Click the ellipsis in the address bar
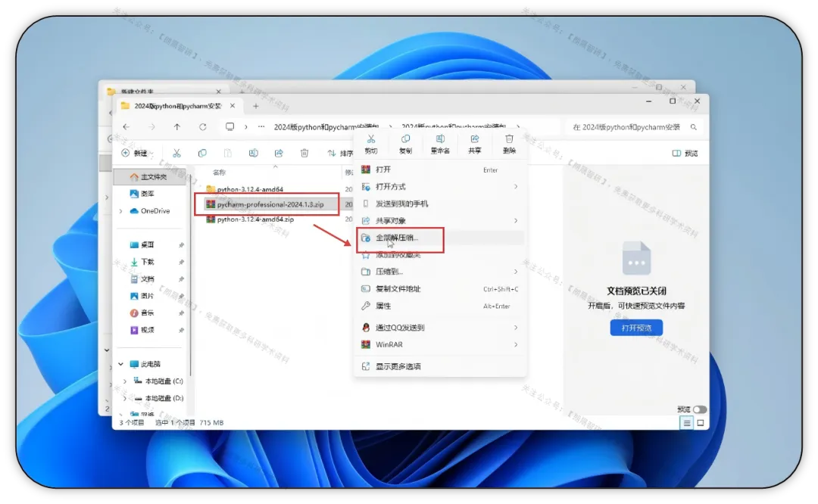Screen dimensions: 818x504 coord(261,126)
